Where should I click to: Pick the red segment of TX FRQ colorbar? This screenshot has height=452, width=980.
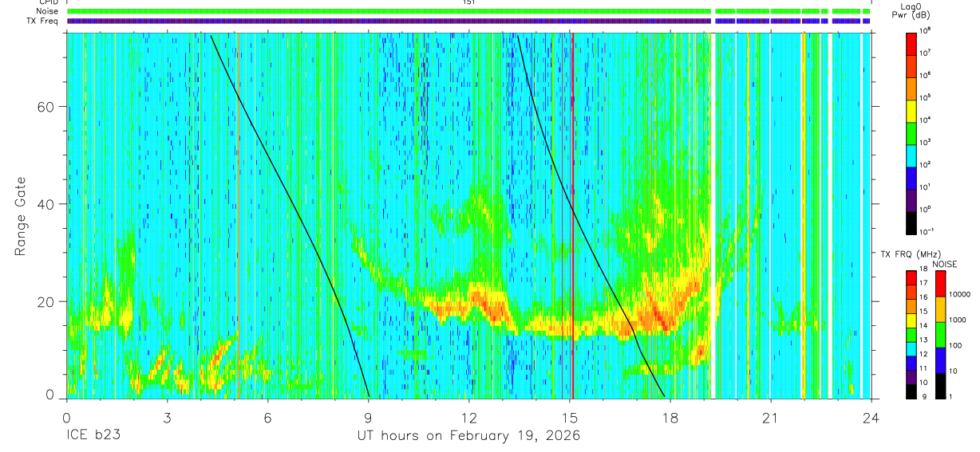(911, 278)
